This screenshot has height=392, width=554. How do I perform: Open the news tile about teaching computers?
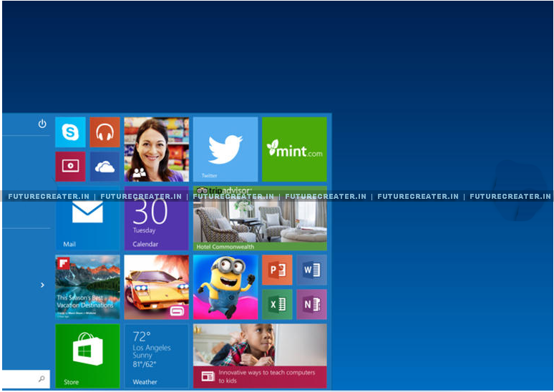point(260,356)
